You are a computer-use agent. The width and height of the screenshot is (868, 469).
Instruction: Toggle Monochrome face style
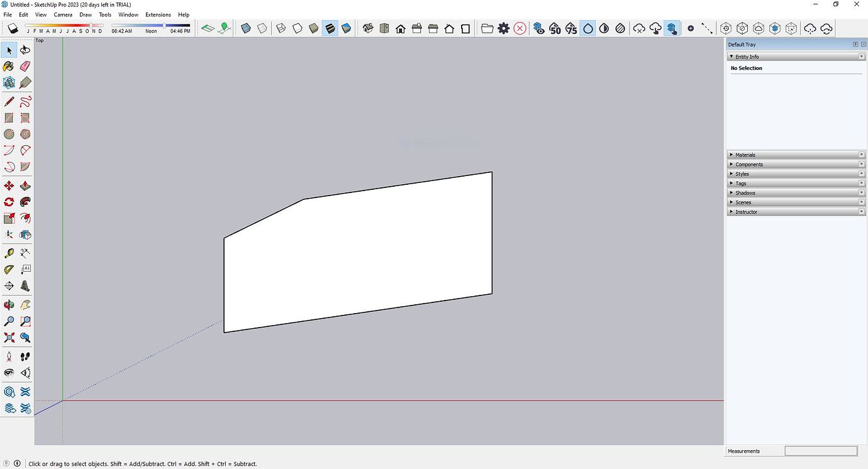(345, 28)
